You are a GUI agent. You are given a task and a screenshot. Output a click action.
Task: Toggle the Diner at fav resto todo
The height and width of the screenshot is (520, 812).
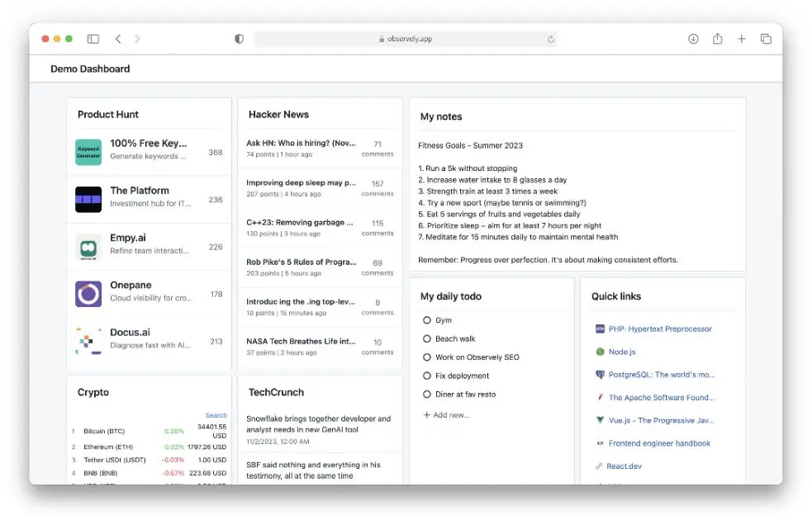click(427, 395)
